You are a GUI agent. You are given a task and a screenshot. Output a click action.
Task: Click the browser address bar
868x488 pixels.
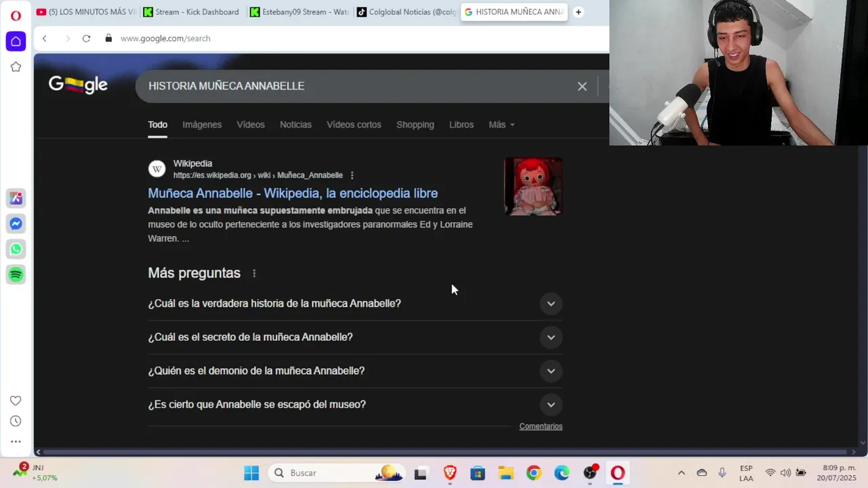coord(359,39)
